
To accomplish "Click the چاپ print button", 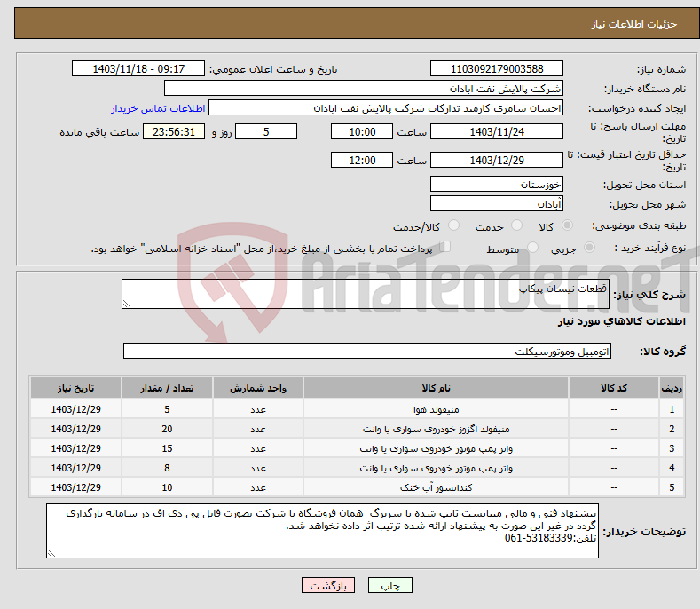I will tap(390, 585).
